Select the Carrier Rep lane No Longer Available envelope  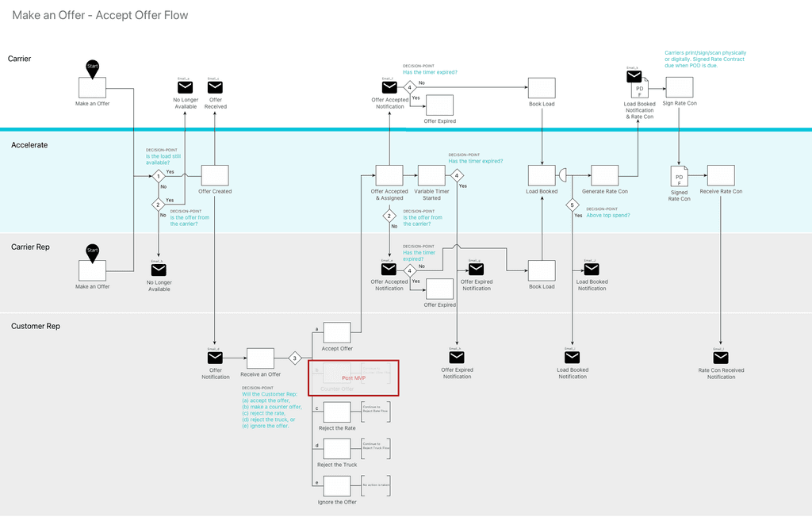159,270
